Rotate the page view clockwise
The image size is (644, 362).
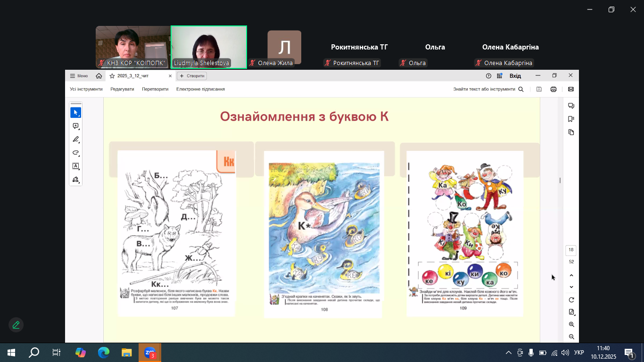tap(571, 300)
